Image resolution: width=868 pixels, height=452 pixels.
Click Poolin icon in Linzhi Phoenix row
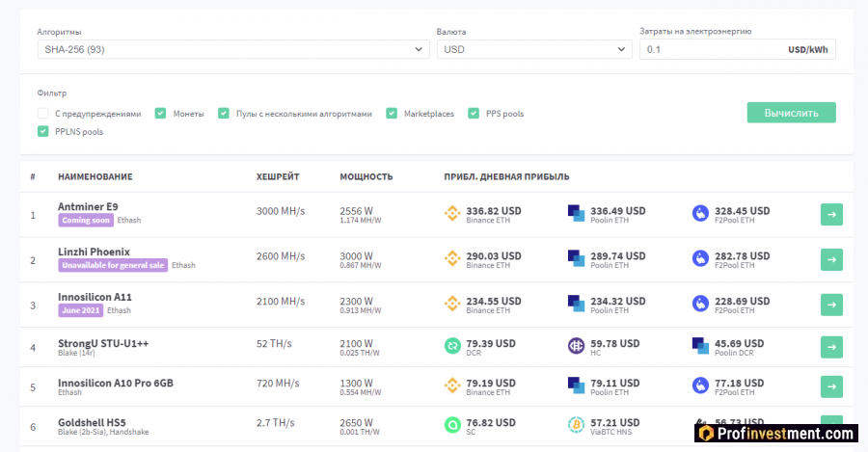tap(577, 258)
